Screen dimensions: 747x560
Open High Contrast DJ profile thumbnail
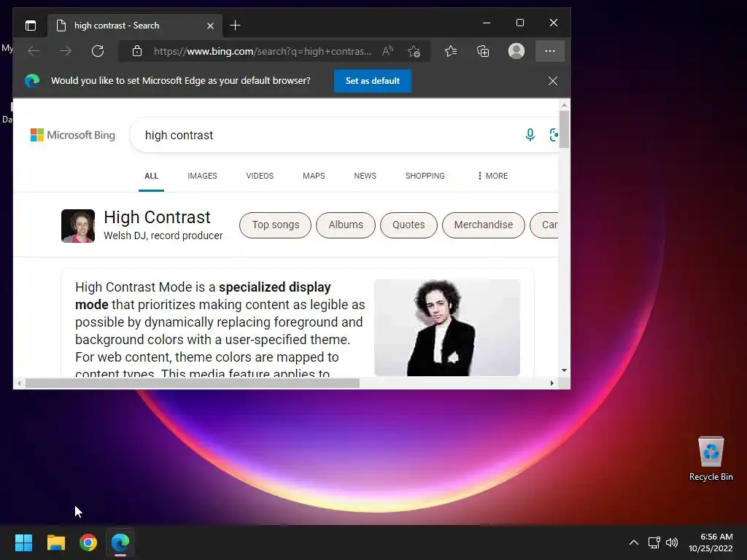tap(78, 226)
